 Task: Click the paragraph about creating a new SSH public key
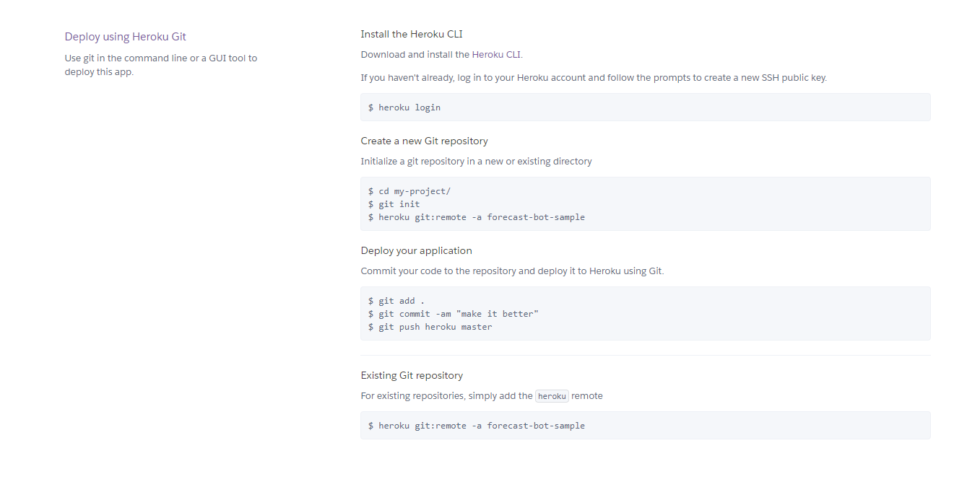[593, 77]
